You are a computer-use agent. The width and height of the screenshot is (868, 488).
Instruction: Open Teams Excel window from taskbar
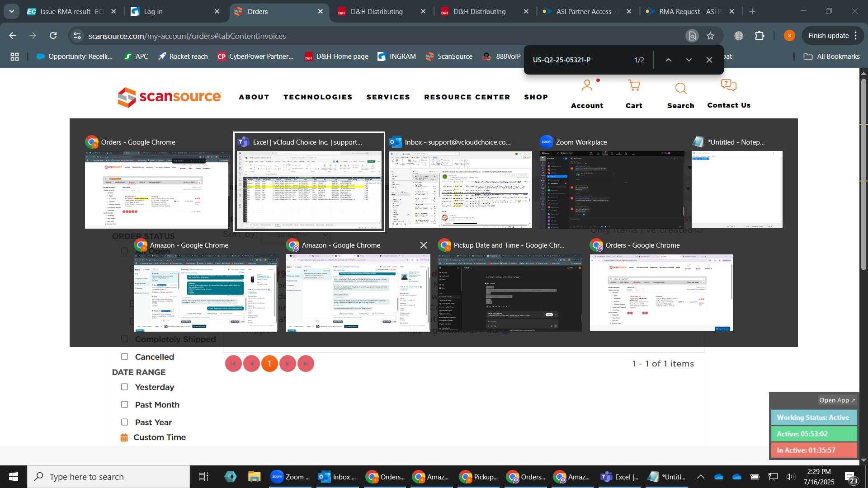pyautogui.click(x=619, y=477)
